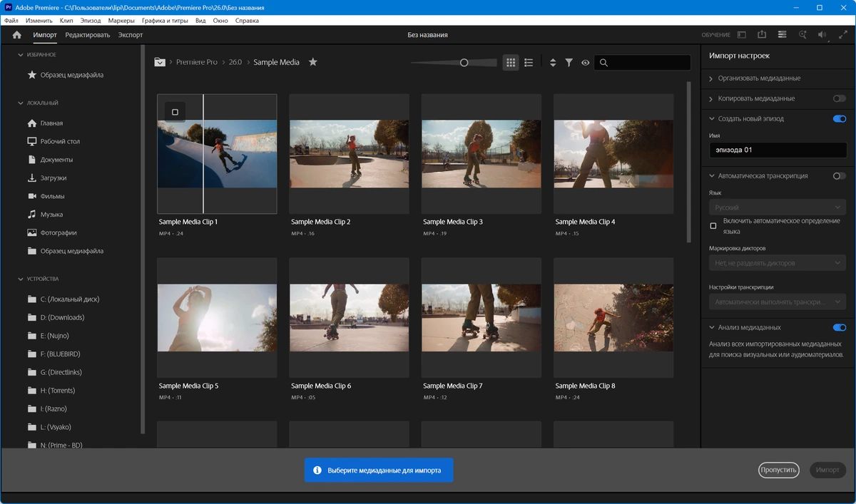This screenshot has height=504, width=856.
Task: Click the search field in media browser
Action: point(642,63)
